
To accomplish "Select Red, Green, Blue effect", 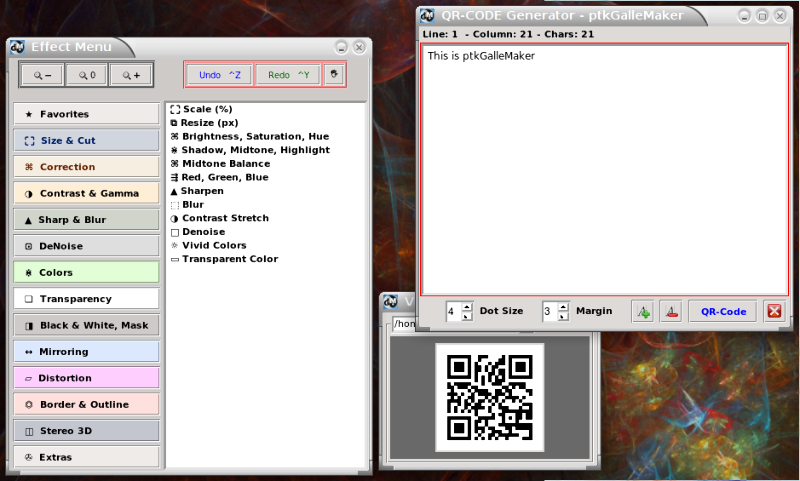I will click(x=219, y=178).
